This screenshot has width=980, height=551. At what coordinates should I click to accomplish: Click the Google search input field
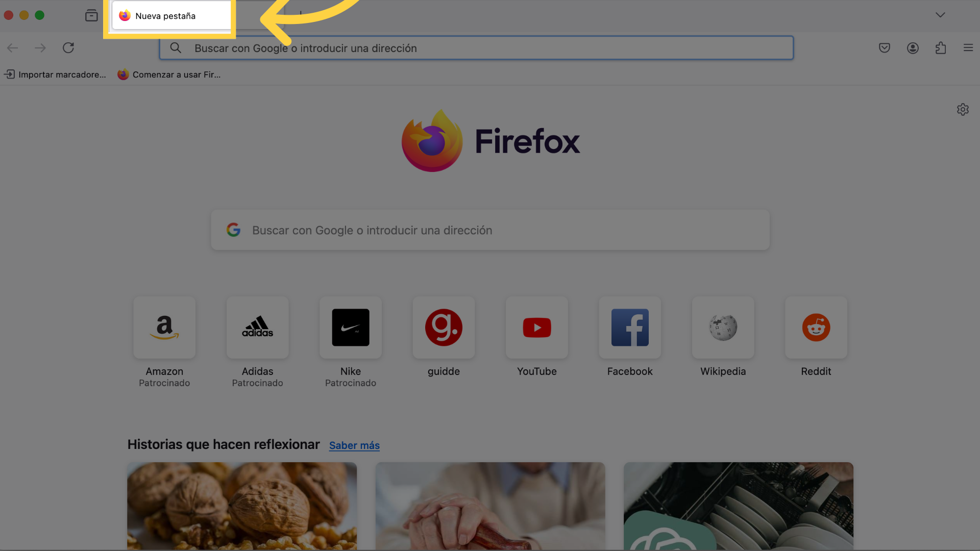click(490, 230)
